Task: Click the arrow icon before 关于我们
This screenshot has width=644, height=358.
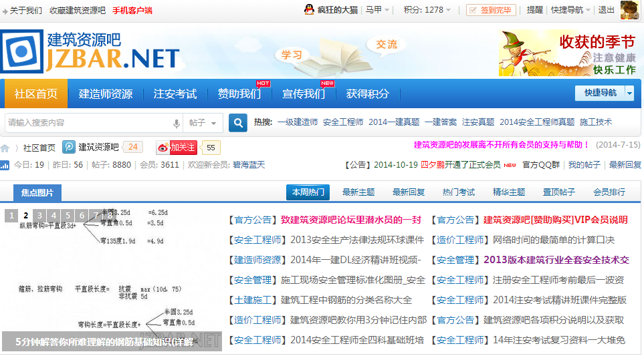Action: [5, 11]
